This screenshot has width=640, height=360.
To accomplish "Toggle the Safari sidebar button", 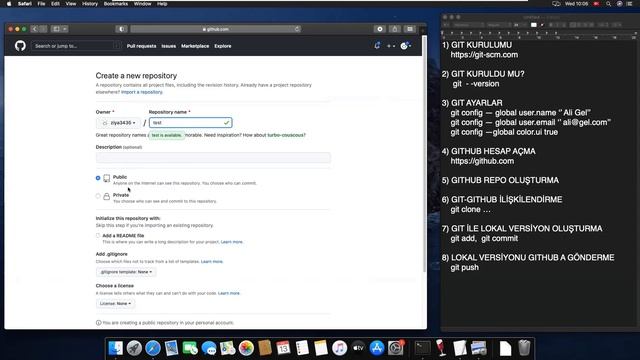I will (56, 29).
